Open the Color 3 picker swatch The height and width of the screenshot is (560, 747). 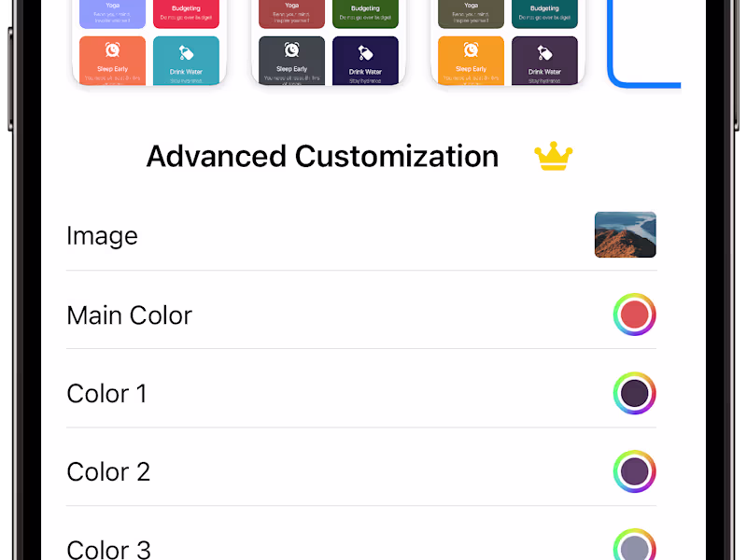[x=634, y=545]
